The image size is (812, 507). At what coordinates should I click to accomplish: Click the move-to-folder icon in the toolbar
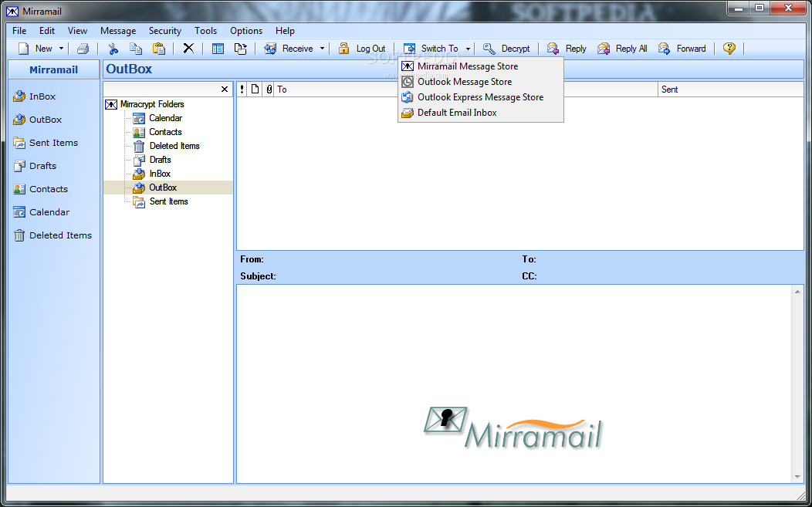tap(240, 49)
